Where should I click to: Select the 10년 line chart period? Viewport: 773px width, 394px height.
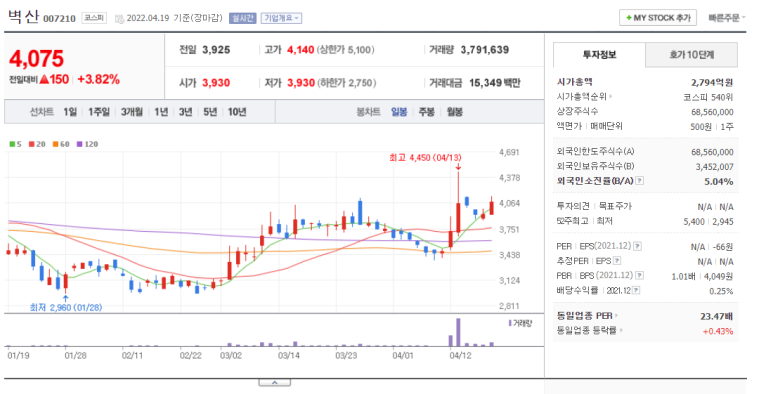click(237, 112)
